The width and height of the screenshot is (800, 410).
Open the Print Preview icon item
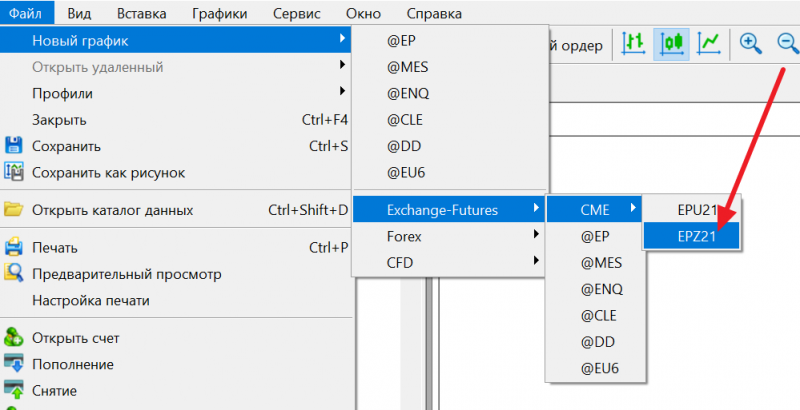14,274
